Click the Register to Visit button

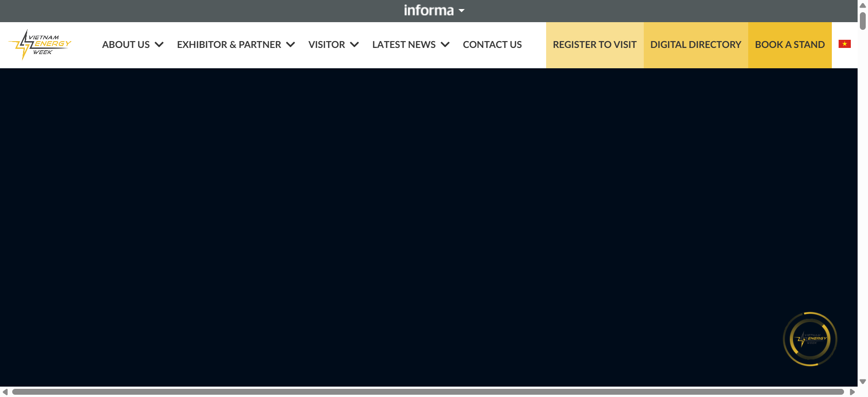coord(594,45)
